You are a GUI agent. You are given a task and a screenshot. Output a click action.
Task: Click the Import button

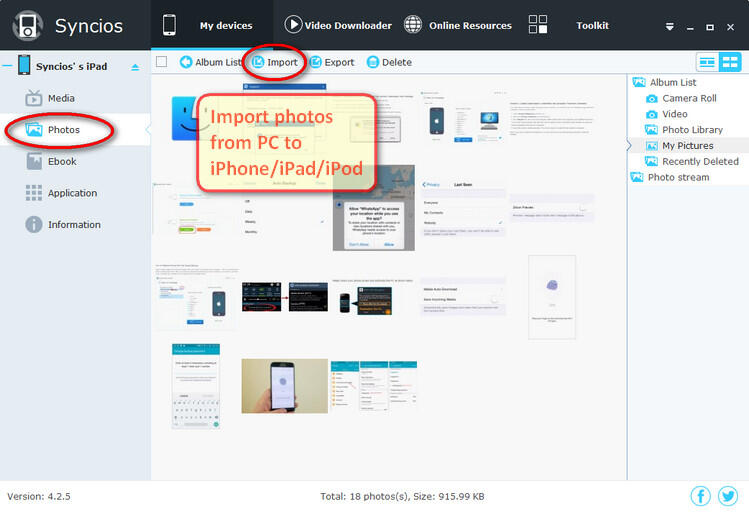point(275,62)
